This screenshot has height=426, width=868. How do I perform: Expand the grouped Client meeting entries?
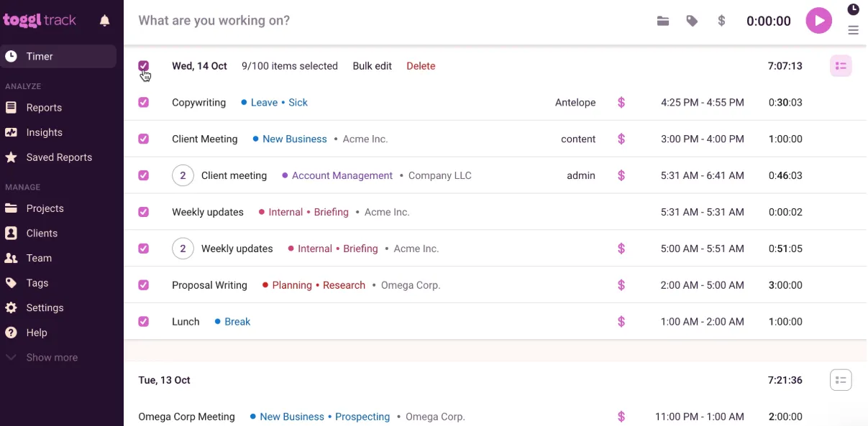[183, 175]
